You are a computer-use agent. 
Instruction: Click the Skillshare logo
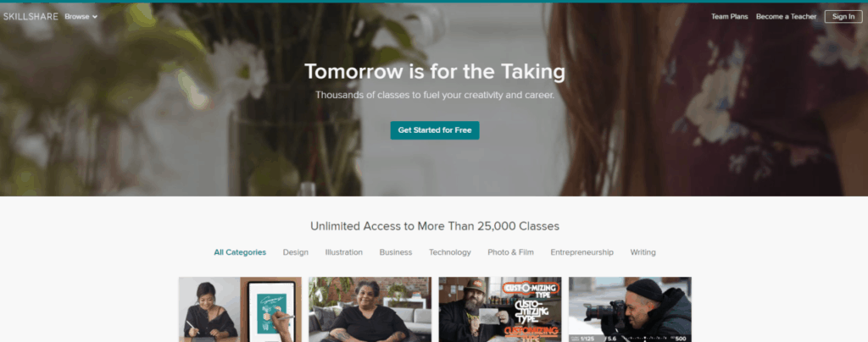coord(31,17)
